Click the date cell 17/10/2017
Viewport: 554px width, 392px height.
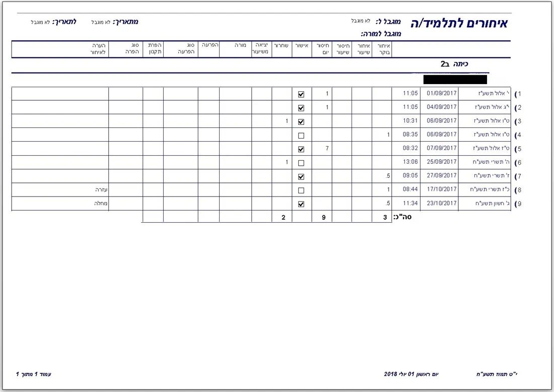(442, 189)
